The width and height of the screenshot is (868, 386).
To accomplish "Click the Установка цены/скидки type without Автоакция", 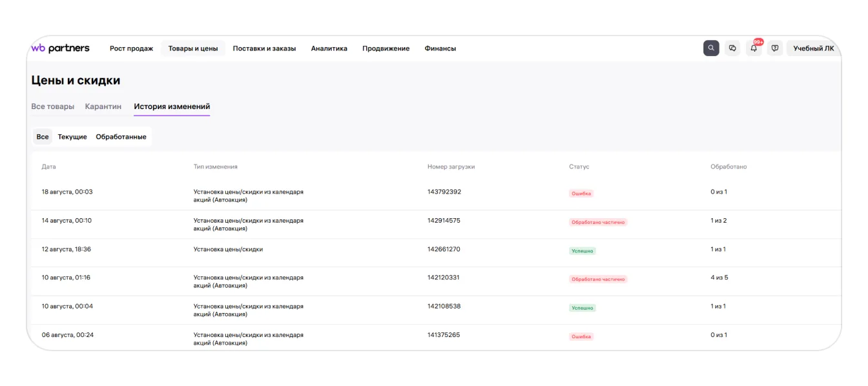I will point(228,249).
